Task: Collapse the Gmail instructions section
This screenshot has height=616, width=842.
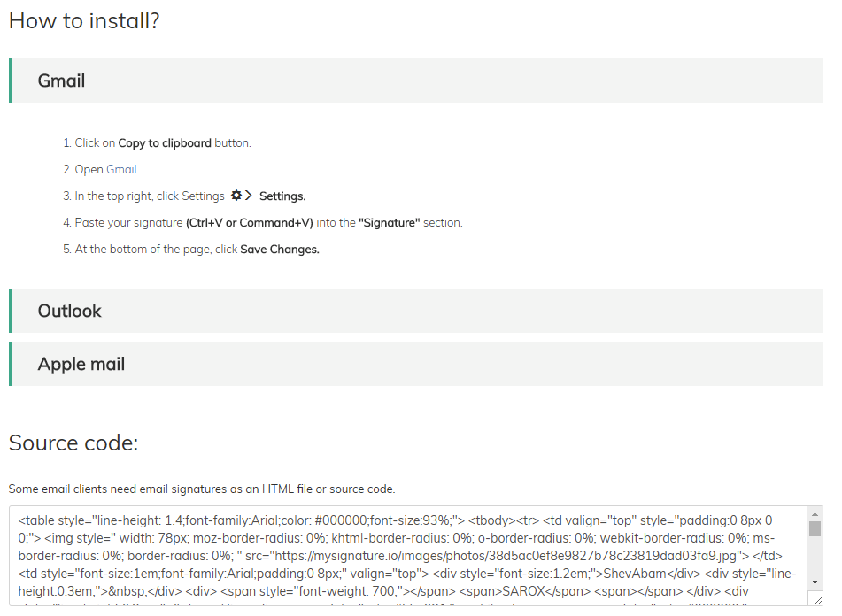Action: [x=417, y=81]
